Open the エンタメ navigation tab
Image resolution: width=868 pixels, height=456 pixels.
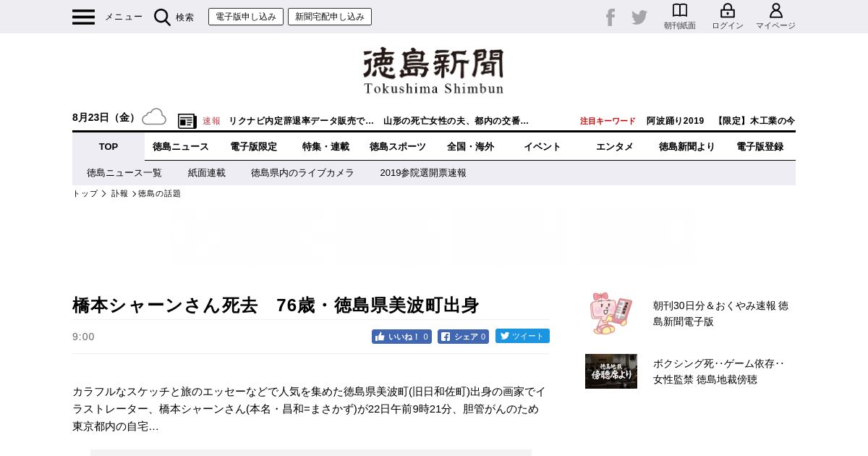point(615,146)
